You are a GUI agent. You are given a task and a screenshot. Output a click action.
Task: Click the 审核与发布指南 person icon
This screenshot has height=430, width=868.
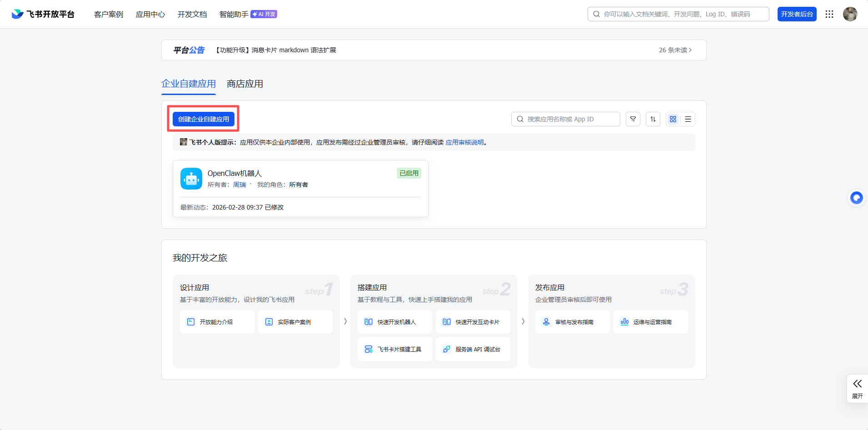pos(546,322)
